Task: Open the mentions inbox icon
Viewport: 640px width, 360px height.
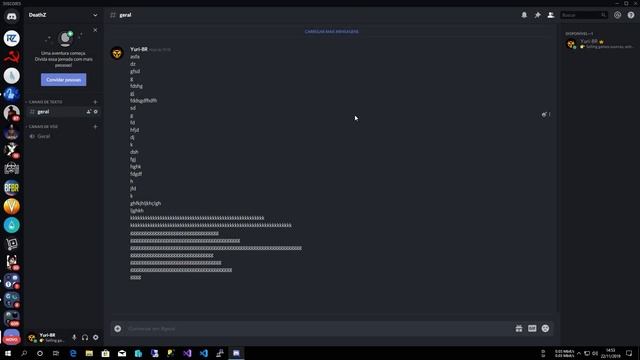Action: 618,15
